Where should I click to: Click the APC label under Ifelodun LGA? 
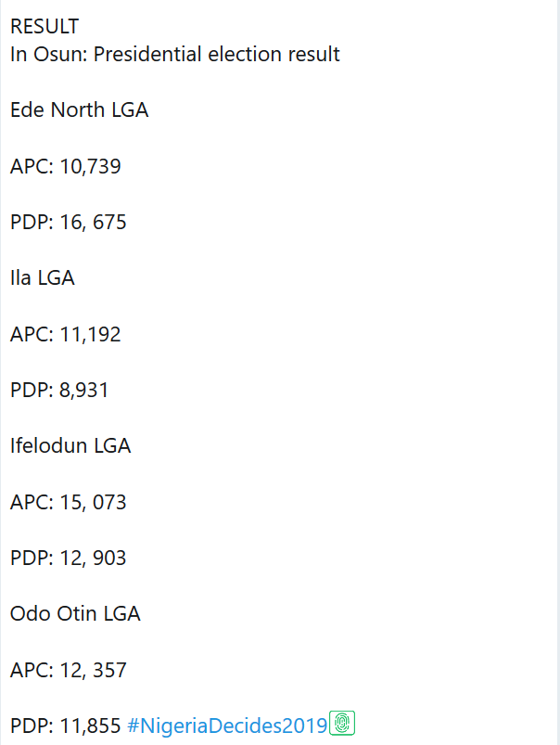(30, 502)
